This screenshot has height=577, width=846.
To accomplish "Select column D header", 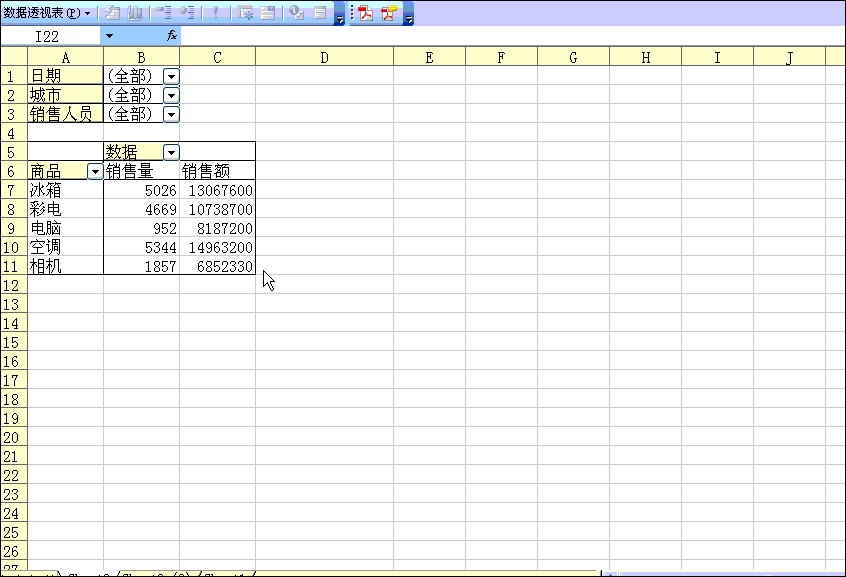I will coord(324,58).
